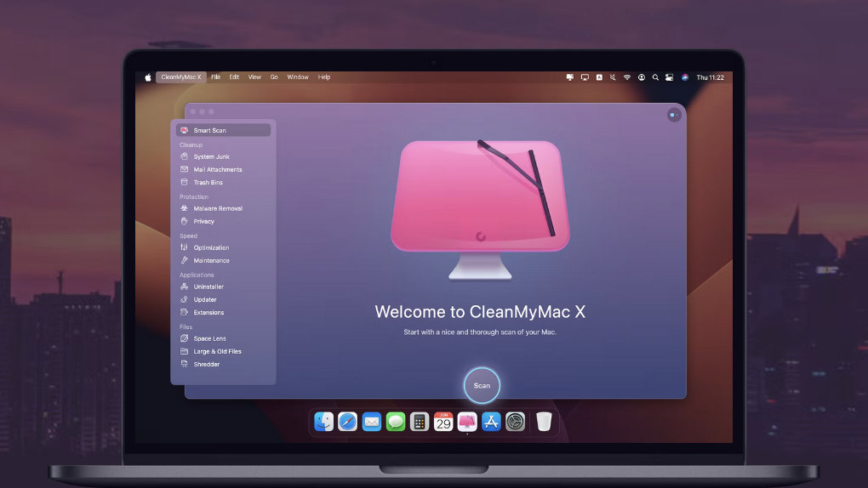Open App Store from the Dock
This screenshot has height=488, width=868.
click(491, 422)
